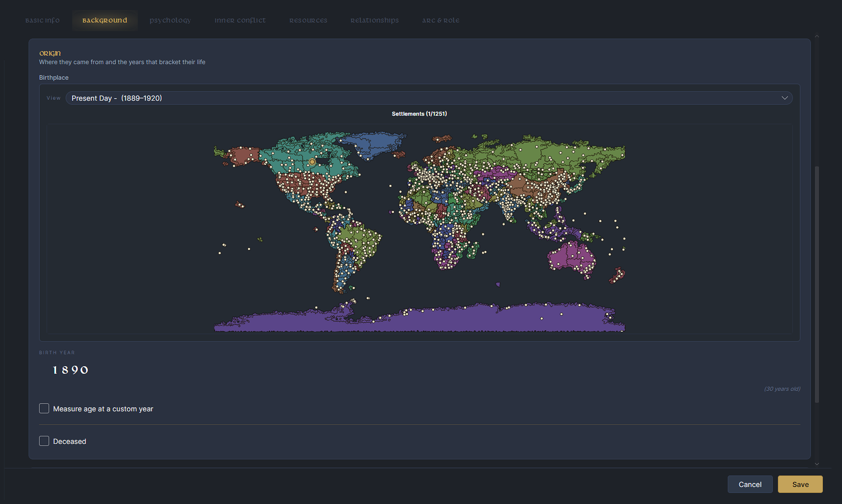
Task: Click the Origin section heading
Action: 50,53
